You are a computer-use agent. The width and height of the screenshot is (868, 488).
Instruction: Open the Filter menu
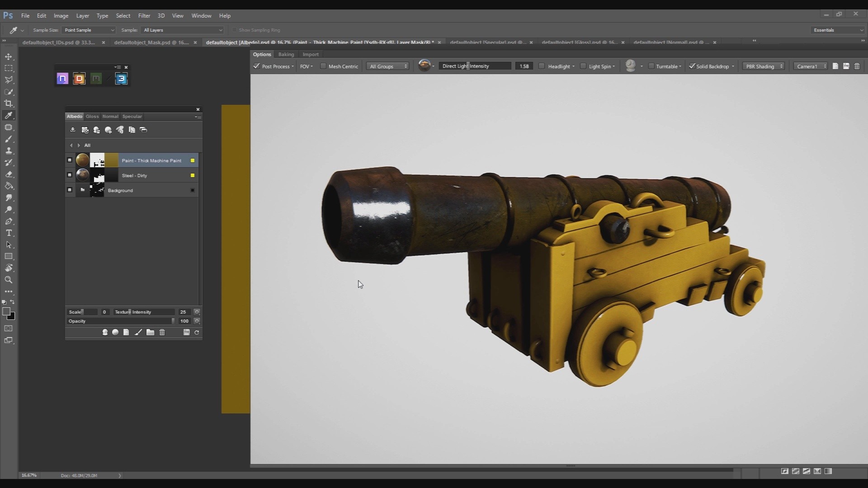[144, 16]
